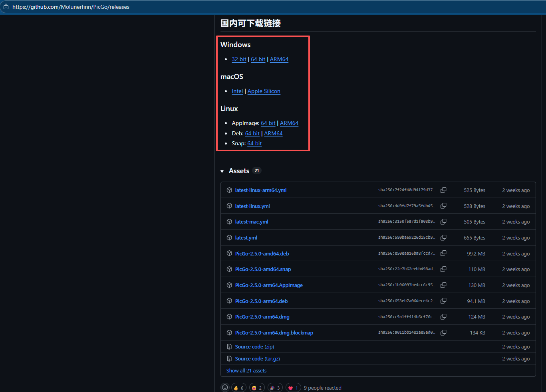Click the party popper reaction with count 3
The width and height of the screenshot is (546, 392).
click(275, 388)
